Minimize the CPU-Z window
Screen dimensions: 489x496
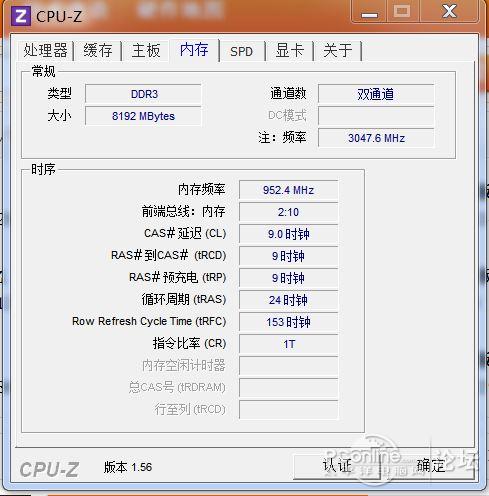pos(369,13)
